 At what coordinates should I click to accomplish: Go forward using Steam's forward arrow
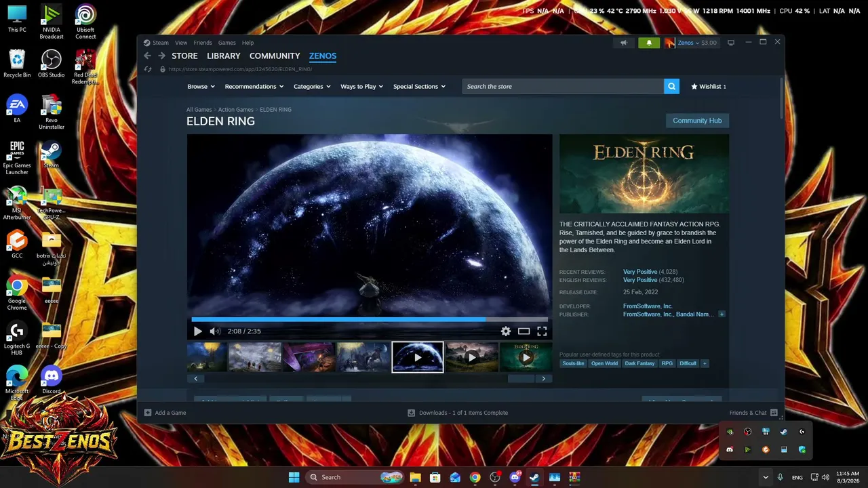point(161,56)
